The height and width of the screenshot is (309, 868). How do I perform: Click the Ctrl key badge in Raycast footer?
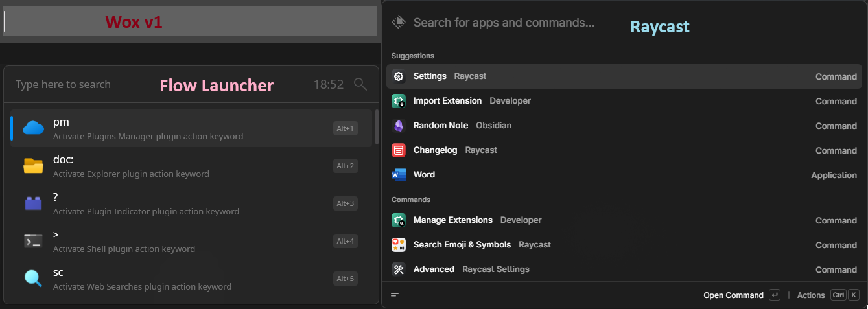click(838, 295)
